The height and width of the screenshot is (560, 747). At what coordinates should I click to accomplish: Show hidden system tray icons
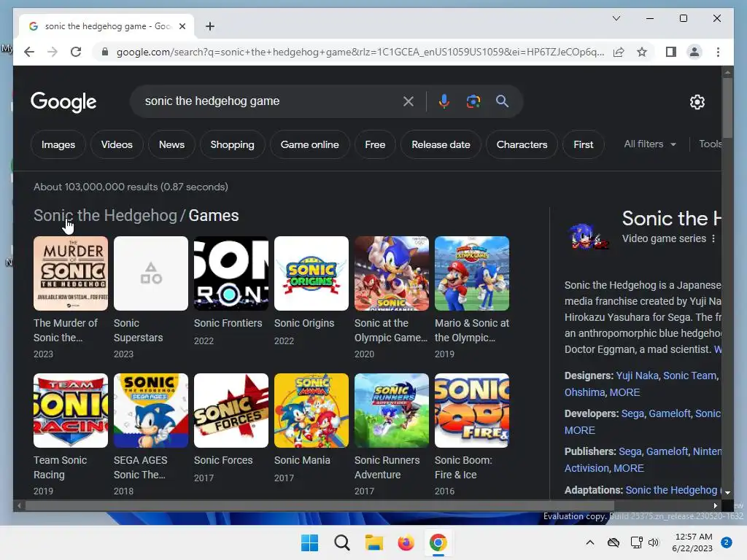589,542
